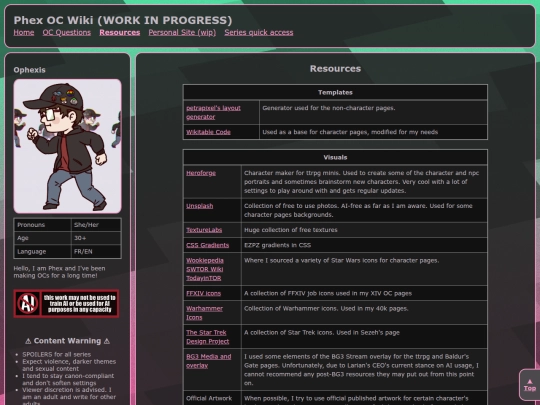Open Personal Site (wip) link
This screenshot has height=405, width=540.
pos(182,32)
